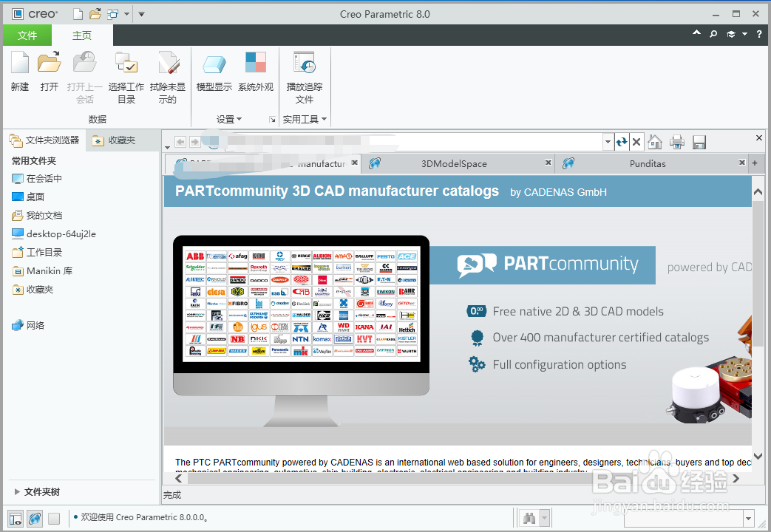Open binoculars search dropdown arrow

544,518
